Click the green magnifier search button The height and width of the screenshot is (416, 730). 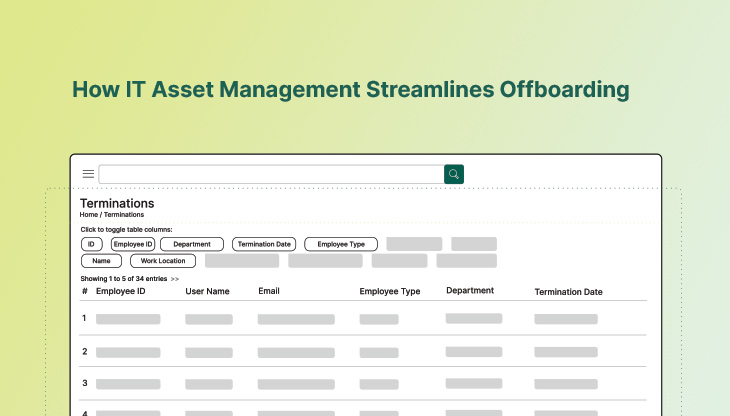(454, 174)
